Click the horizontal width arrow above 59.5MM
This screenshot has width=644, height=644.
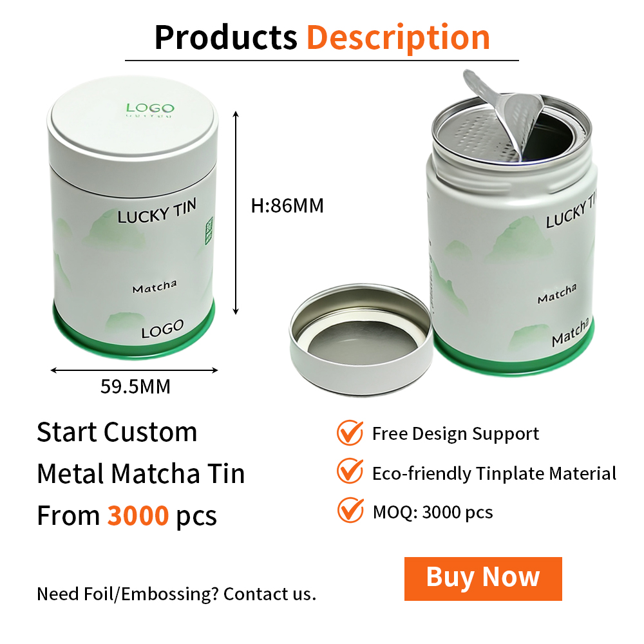pyautogui.click(x=134, y=370)
